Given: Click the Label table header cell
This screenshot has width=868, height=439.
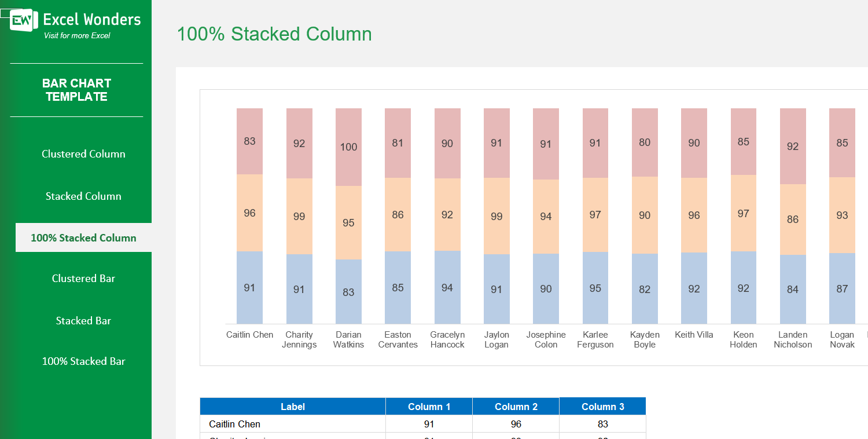Looking at the screenshot, I should tap(292, 407).
